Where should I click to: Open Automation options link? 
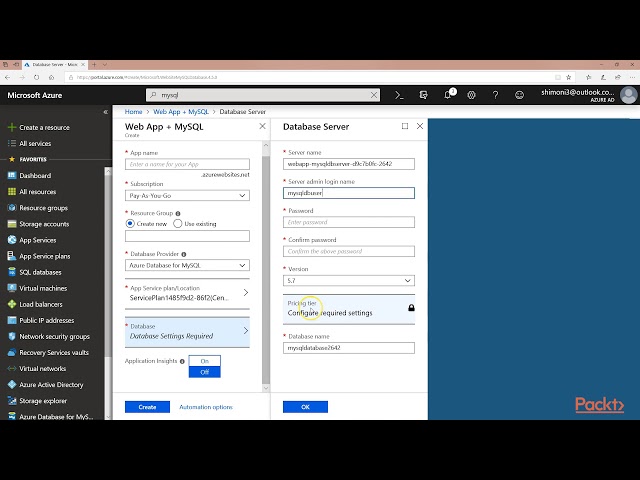206,407
